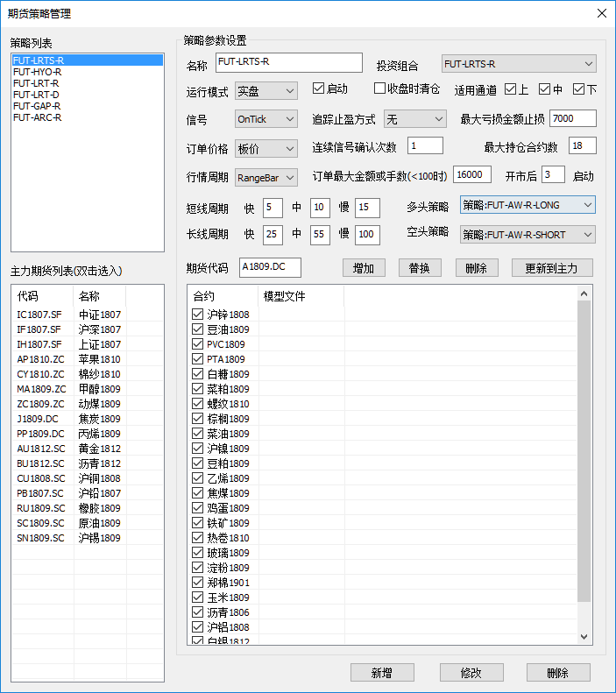Open the 多头策略 dropdown
Image resolution: width=616 pixels, height=693 pixels.
pos(527,205)
